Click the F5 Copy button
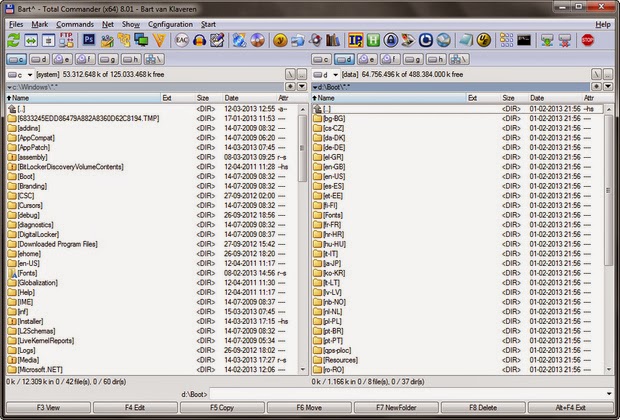This screenshot has width=620, height=420. [222, 407]
